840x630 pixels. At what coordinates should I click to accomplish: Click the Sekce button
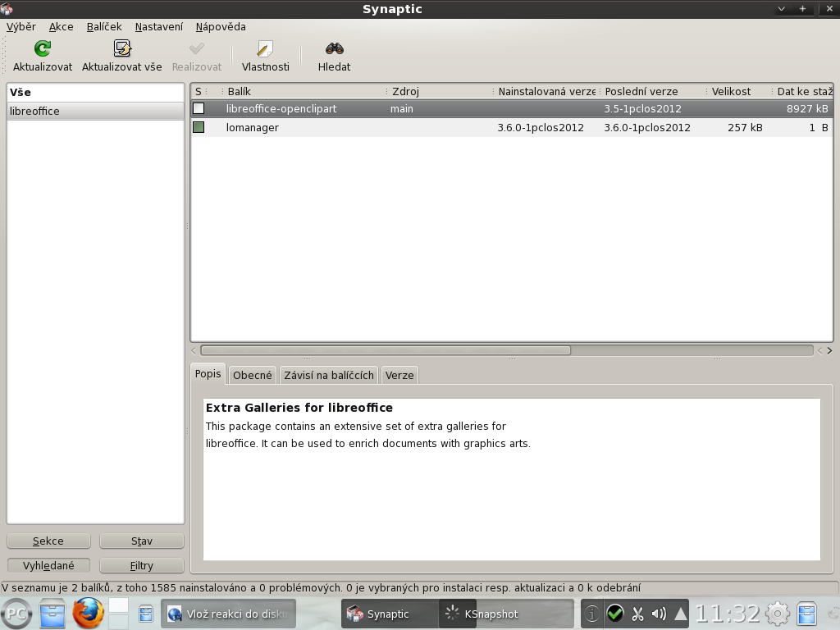coord(48,541)
